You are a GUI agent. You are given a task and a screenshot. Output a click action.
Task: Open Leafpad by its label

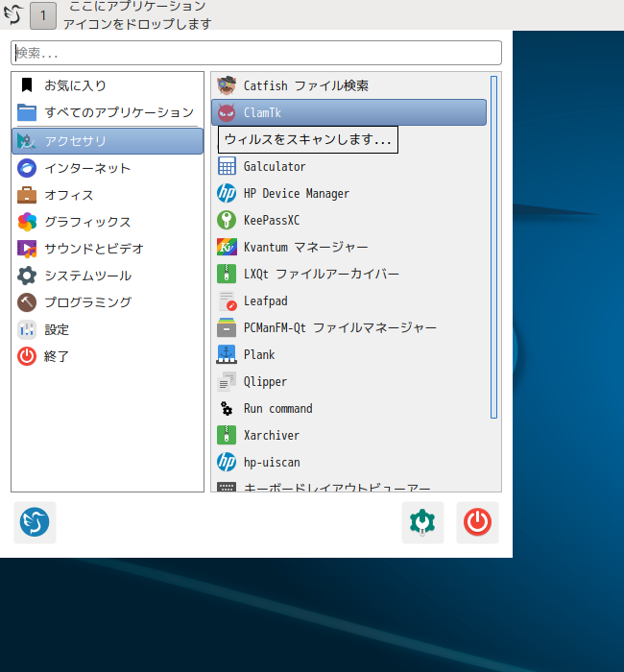[265, 301]
